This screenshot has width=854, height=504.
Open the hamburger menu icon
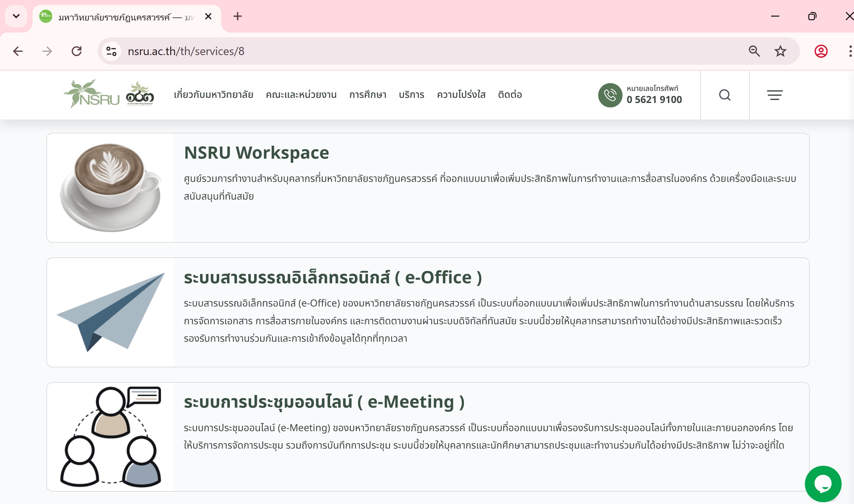(774, 95)
